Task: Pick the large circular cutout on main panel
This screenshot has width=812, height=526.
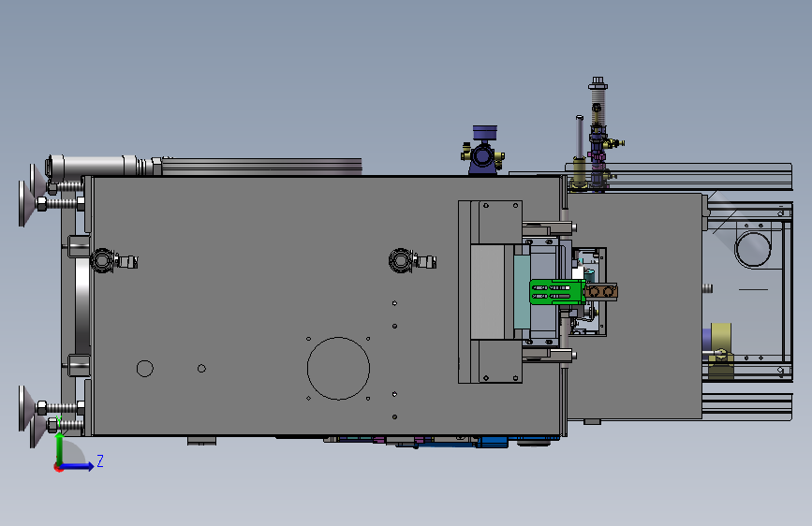Action: 338,369
